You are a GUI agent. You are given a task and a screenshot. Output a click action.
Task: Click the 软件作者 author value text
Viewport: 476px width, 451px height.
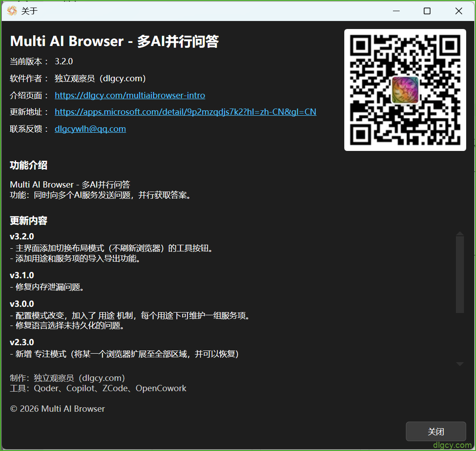tap(100, 79)
